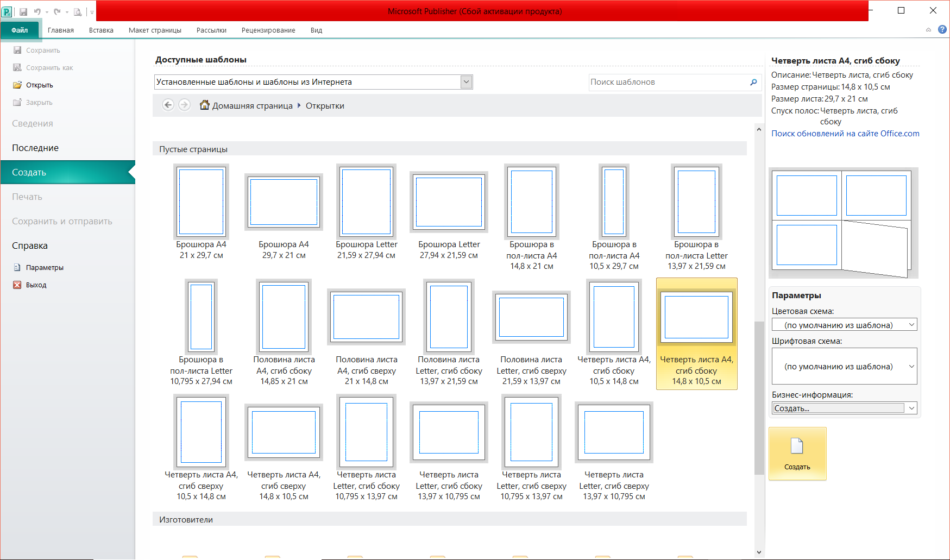Click the Print Preview icon in quick access toolbar
950x560 pixels.
[78, 11]
